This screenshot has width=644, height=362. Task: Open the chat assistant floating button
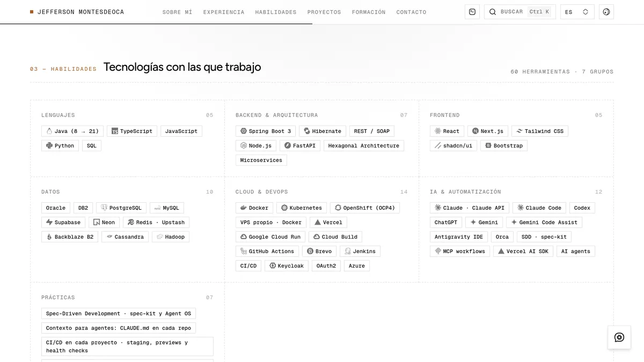(619, 337)
